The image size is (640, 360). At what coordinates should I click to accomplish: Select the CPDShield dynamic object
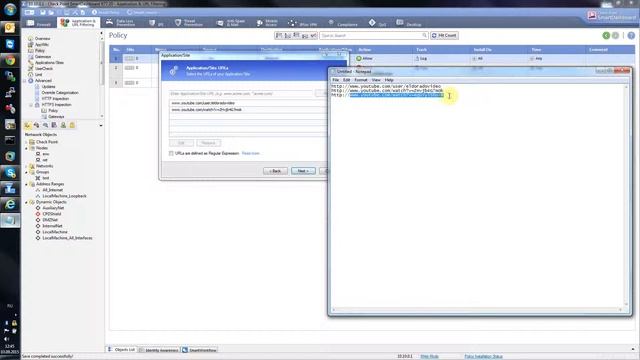[x=48, y=214]
